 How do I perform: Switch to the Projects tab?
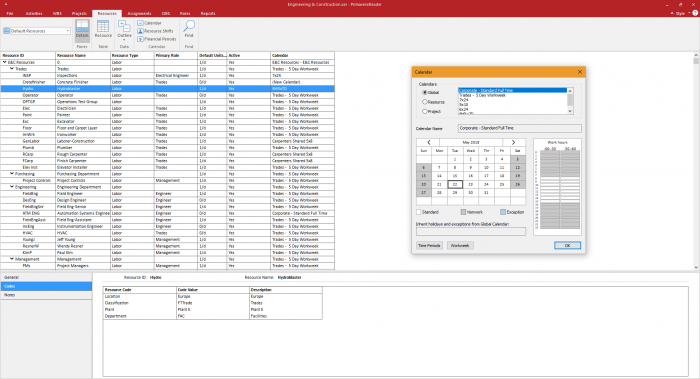tap(79, 13)
